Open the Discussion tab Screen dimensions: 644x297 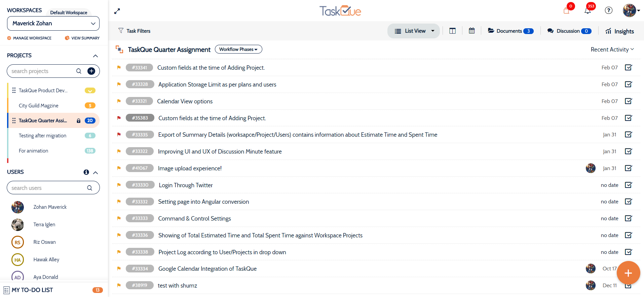coord(569,31)
